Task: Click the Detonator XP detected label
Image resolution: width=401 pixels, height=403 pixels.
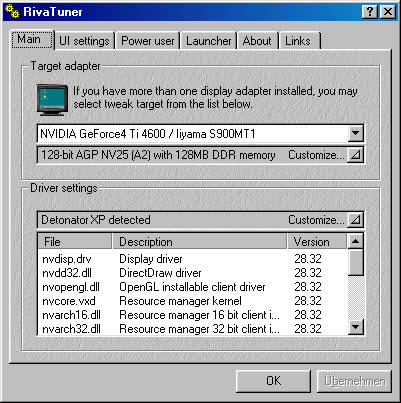Action: point(96,220)
